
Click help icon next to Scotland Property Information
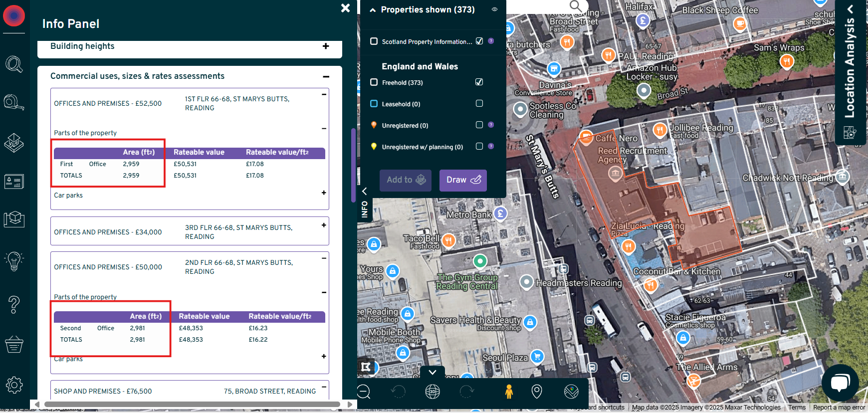(x=491, y=41)
